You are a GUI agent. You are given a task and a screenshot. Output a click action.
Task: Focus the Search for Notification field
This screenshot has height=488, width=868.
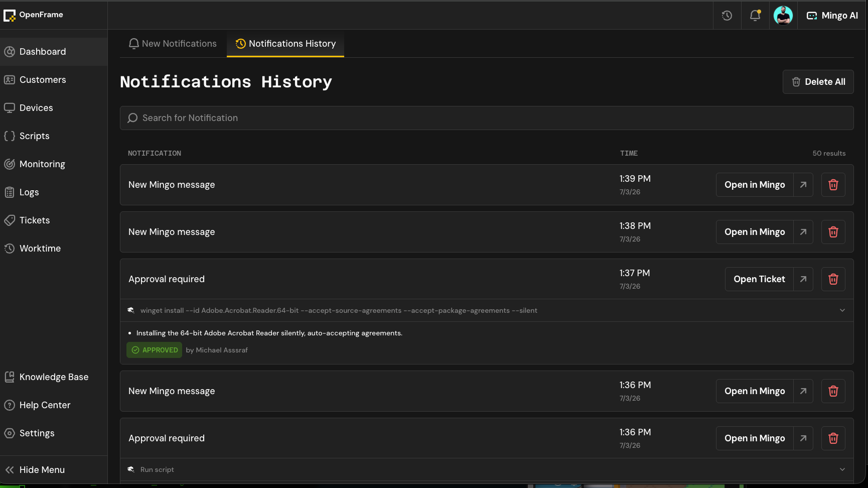coord(487,118)
